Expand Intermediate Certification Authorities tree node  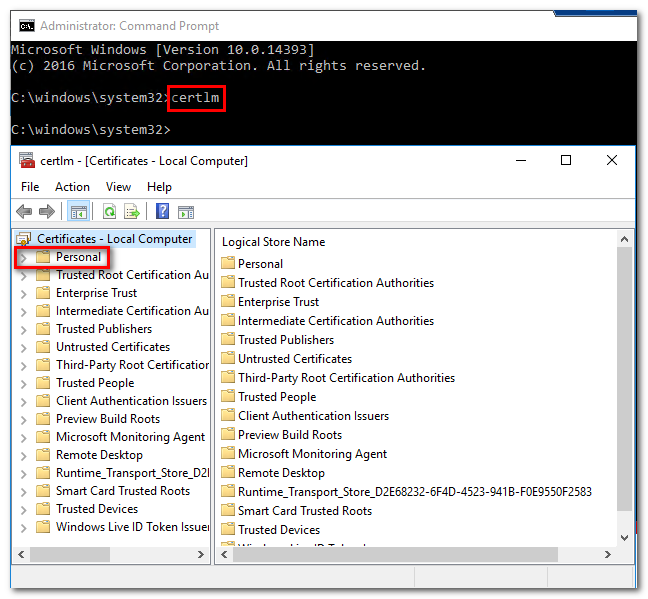(24, 312)
